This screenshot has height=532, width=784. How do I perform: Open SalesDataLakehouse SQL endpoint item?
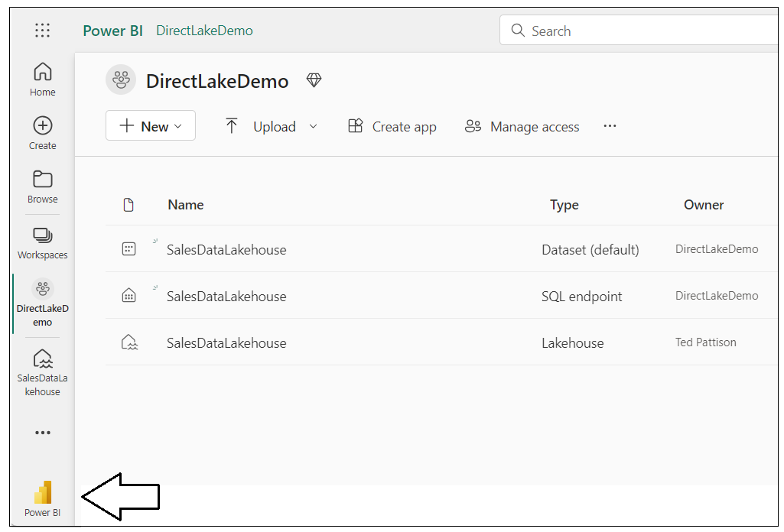[226, 297]
